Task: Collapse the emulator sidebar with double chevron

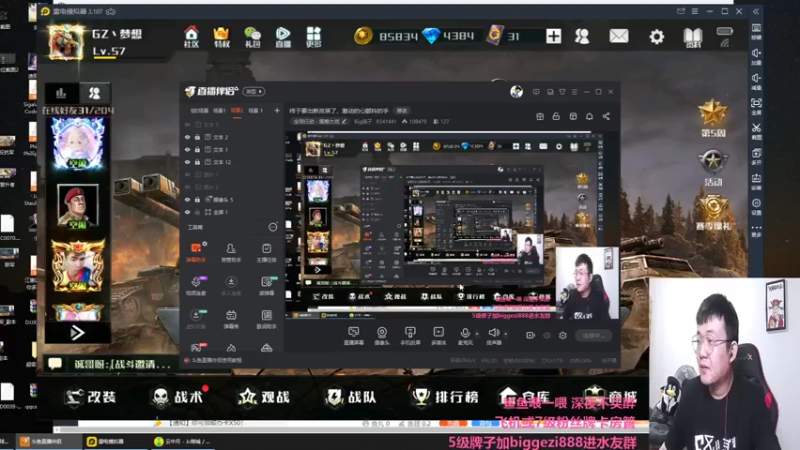Action: coord(756,11)
